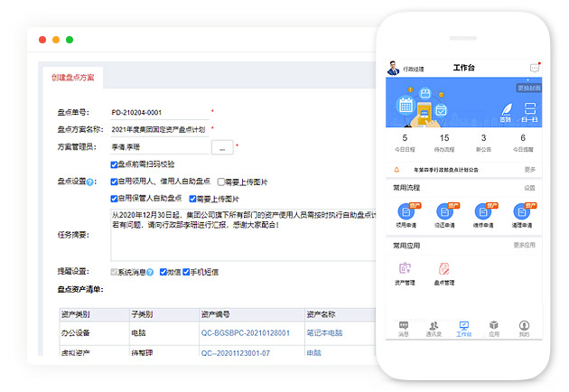
Task: Switch to 应用 bottom tab
Action: pyautogui.click(x=494, y=329)
